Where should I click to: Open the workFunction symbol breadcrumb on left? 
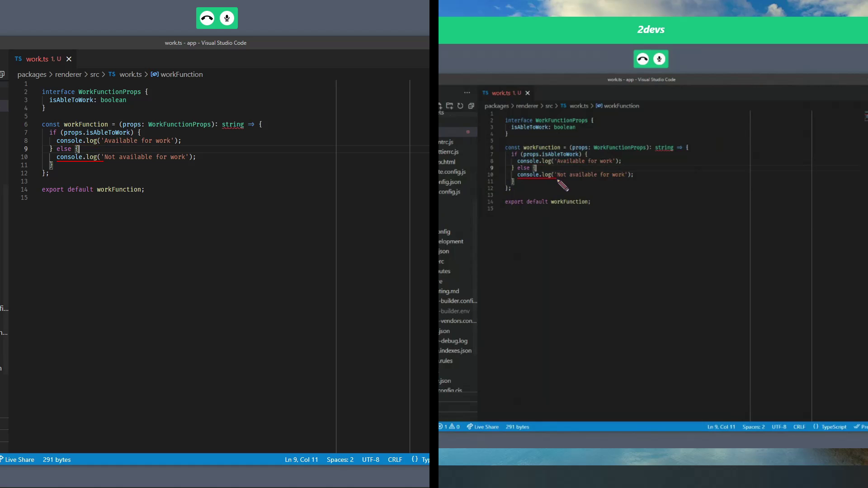181,75
